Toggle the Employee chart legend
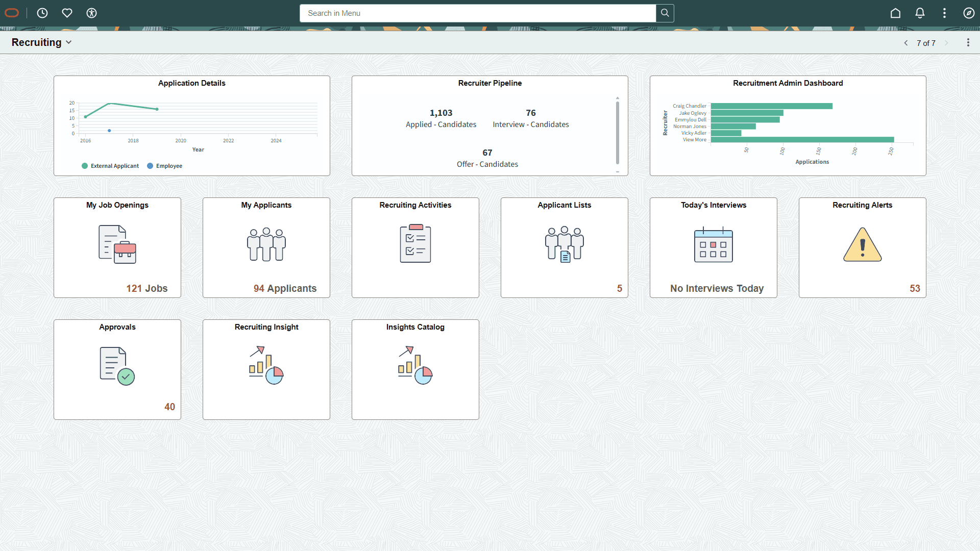 (164, 166)
